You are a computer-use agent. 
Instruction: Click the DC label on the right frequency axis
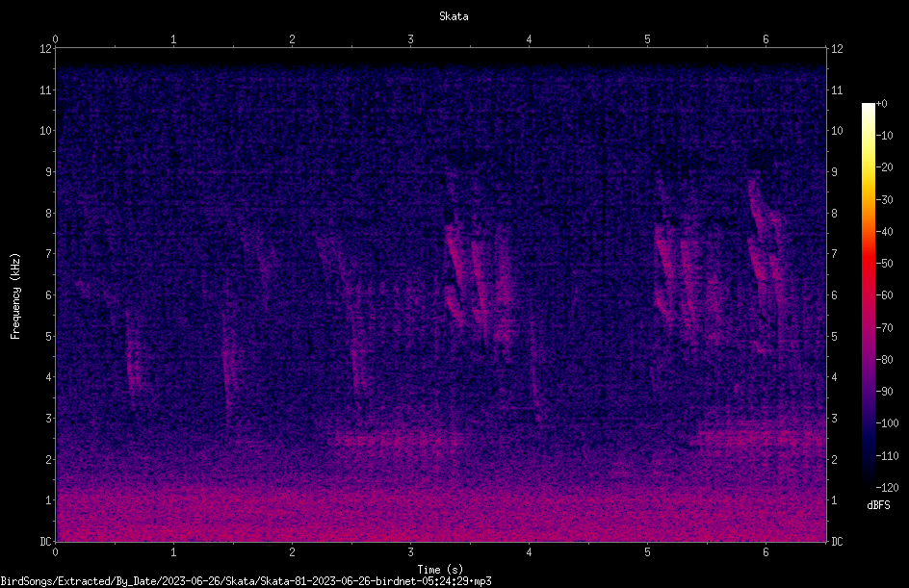pos(837,542)
